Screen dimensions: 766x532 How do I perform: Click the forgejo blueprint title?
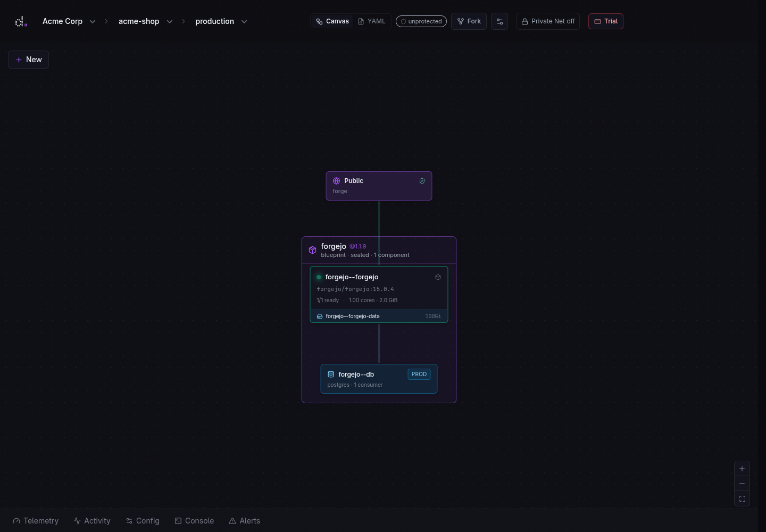click(x=334, y=246)
